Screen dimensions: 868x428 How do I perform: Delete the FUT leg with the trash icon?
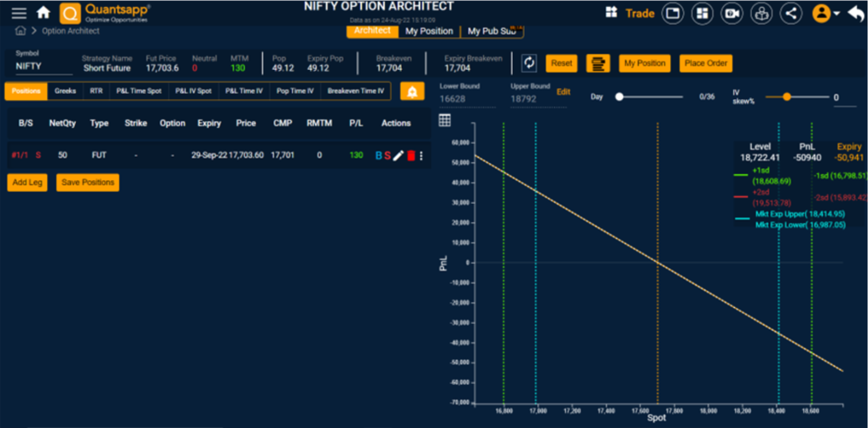click(x=411, y=155)
